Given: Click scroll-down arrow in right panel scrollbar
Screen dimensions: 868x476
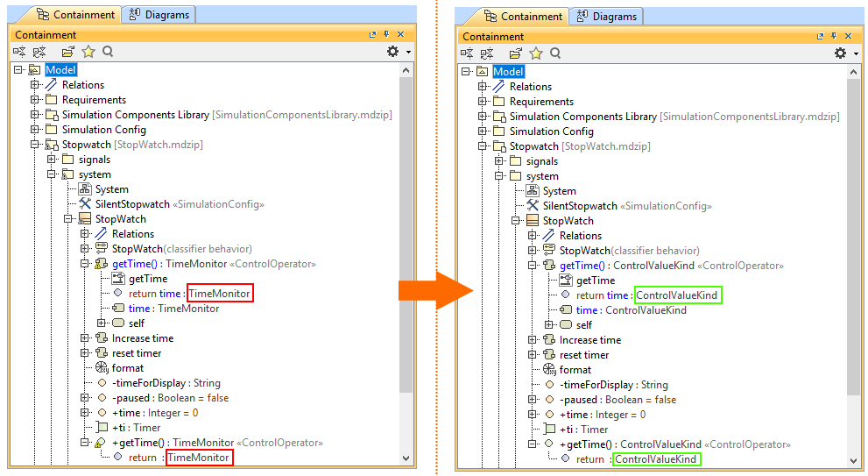Looking at the screenshot, I should (853, 460).
